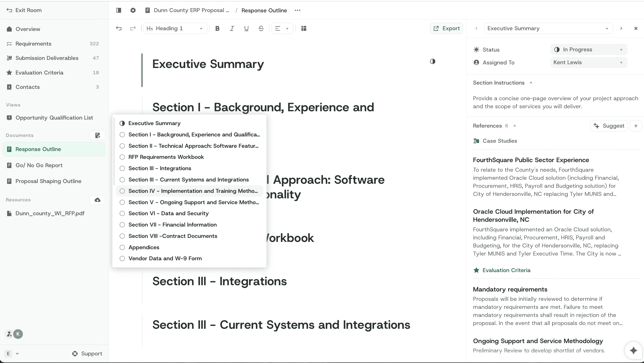Click the Suggest button in References
Image resolution: width=644 pixels, height=363 pixels.
coord(609,126)
